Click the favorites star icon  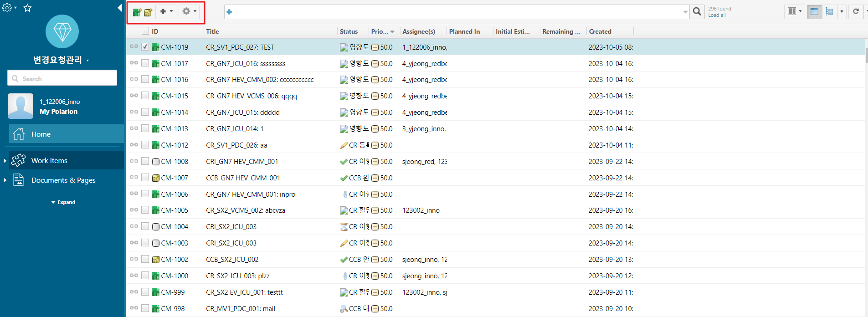click(x=27, y=8)
